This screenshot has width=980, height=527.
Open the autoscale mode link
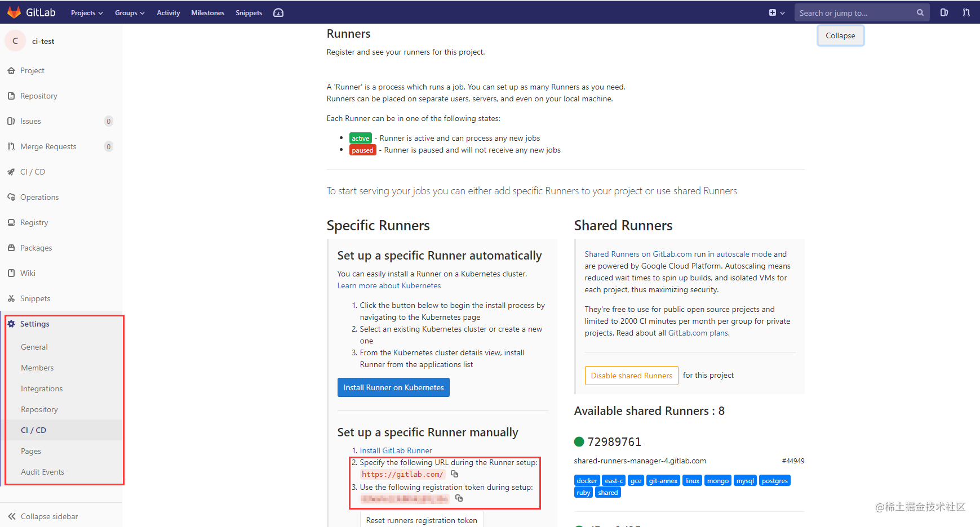coord(744,254)
